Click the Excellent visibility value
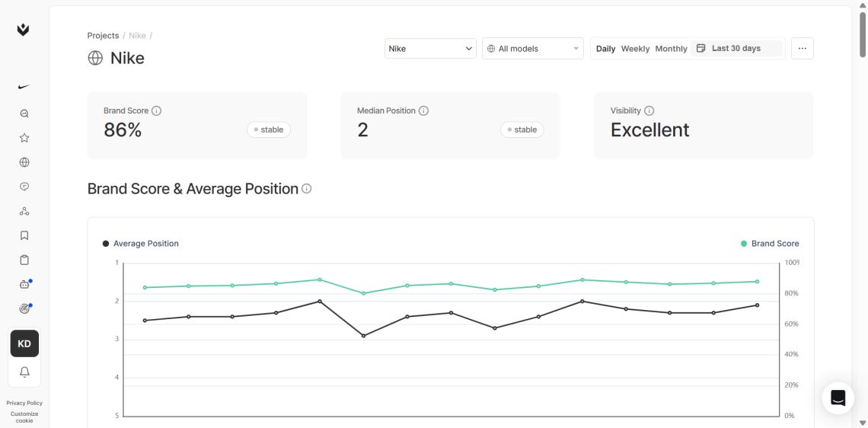 [x=650, y=130]
